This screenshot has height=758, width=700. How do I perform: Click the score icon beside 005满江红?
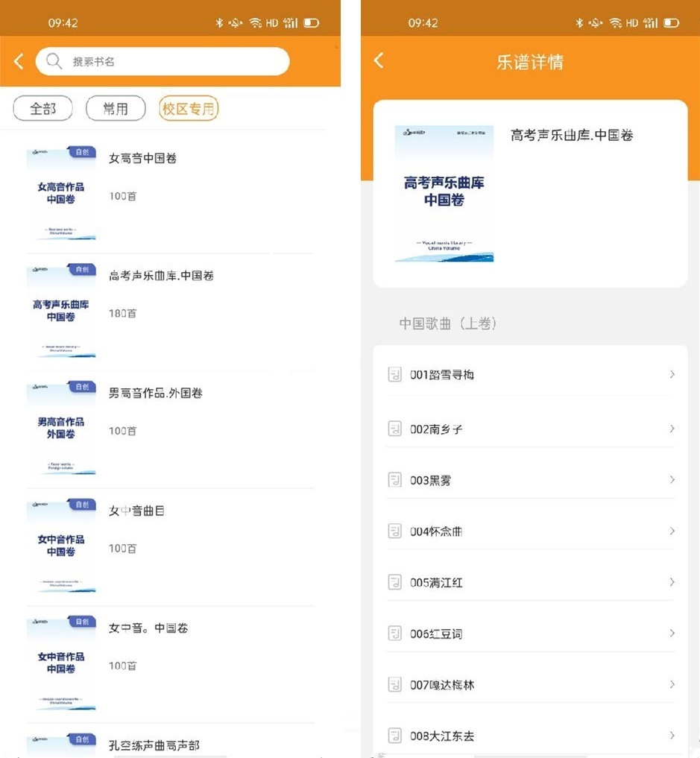pos(395,582)
